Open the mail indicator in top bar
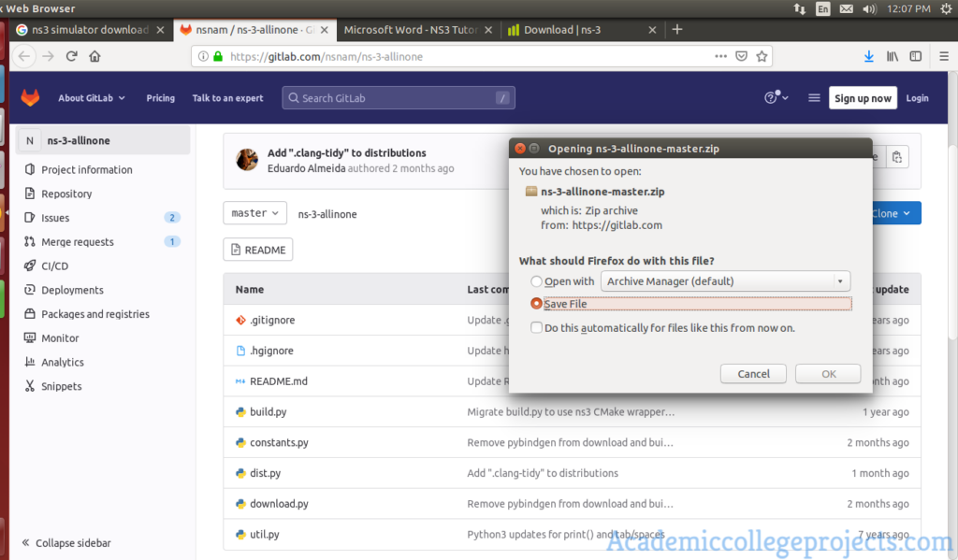Image resolution: width=958 pixels, height=560 pixels. coord(846,9)
